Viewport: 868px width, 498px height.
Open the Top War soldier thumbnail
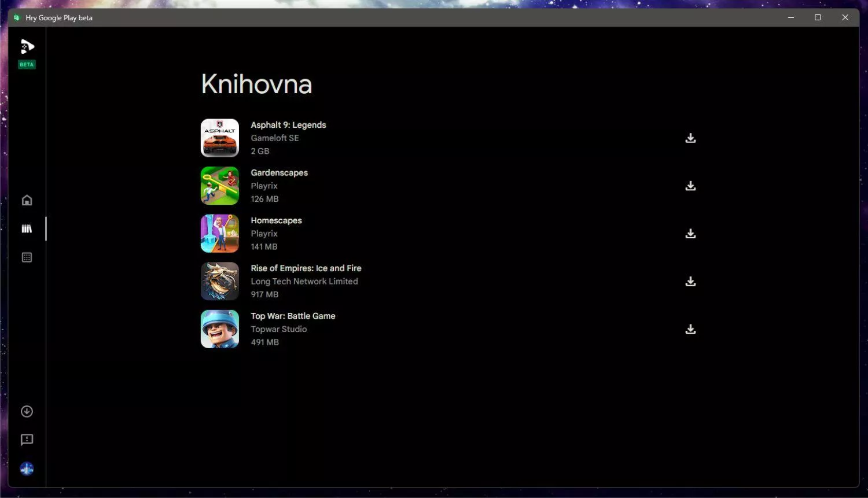(x=220, y=329)
